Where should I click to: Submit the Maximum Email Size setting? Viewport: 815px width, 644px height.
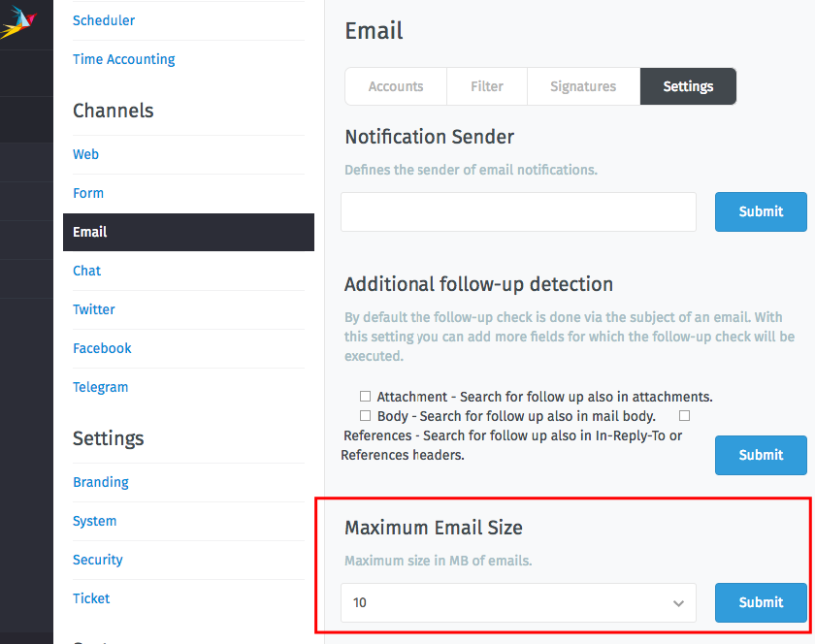tap(761, 602)
